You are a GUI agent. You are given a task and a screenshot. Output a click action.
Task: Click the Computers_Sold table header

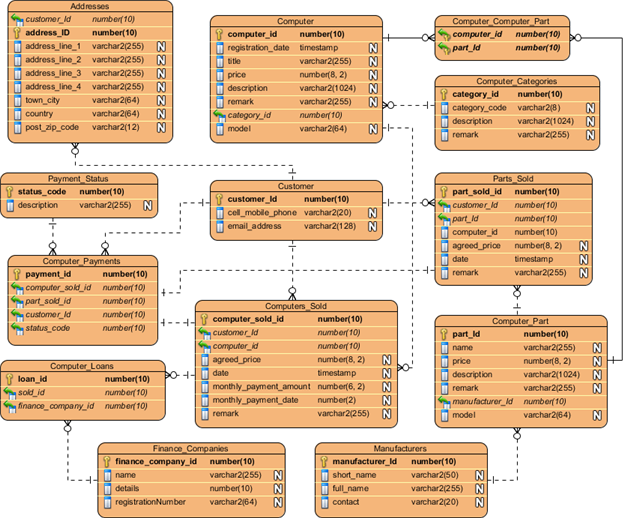click(x=296, y=306)
